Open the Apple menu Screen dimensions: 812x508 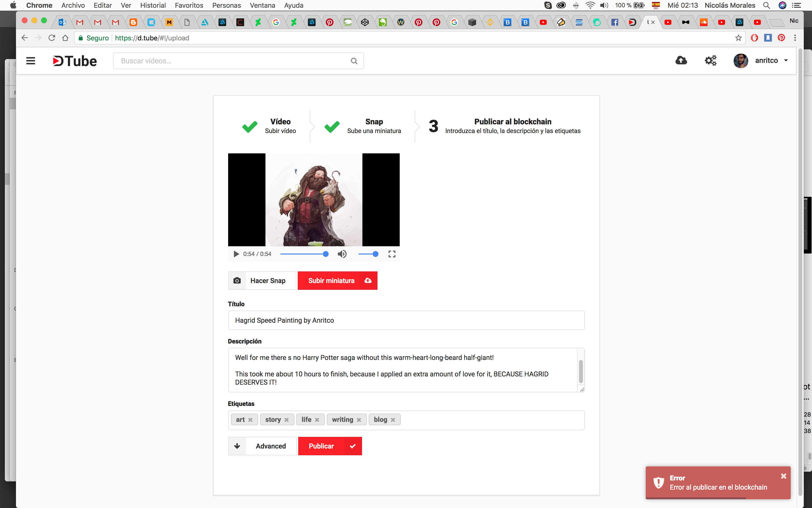coord(13,5)
